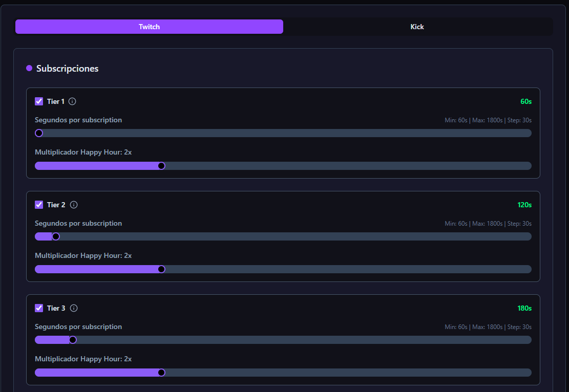
Task: Click the info icon beside Tier 2
Action: [74, 205]
